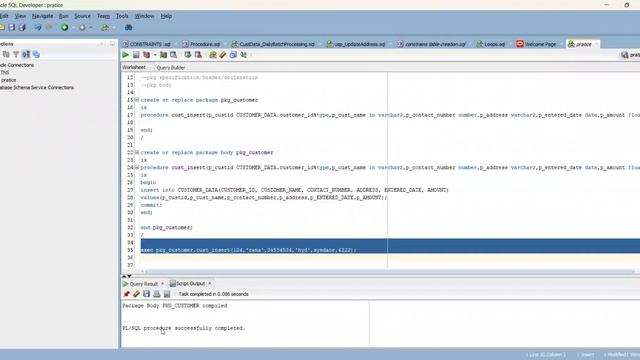
Task: Open the Back button history dropdown arrow
Action: (x=73, y=28)
